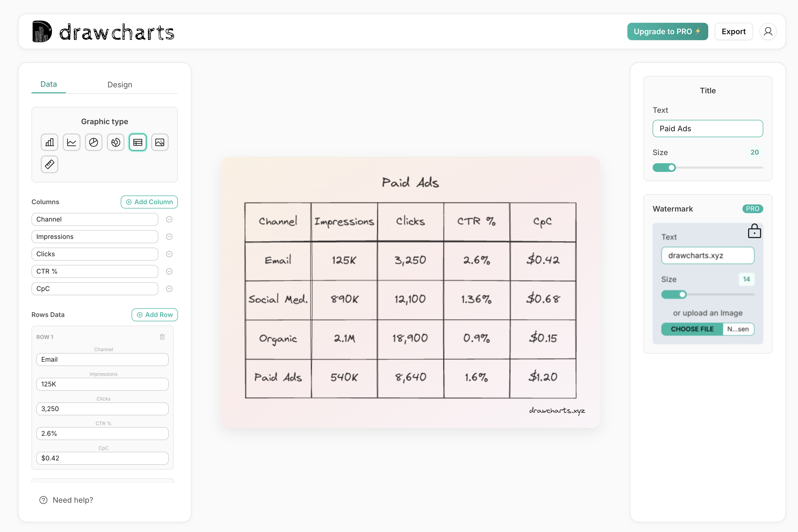
Task: Select the ruler graphic type
Action: pyautogui.click(x=49, y=164)
